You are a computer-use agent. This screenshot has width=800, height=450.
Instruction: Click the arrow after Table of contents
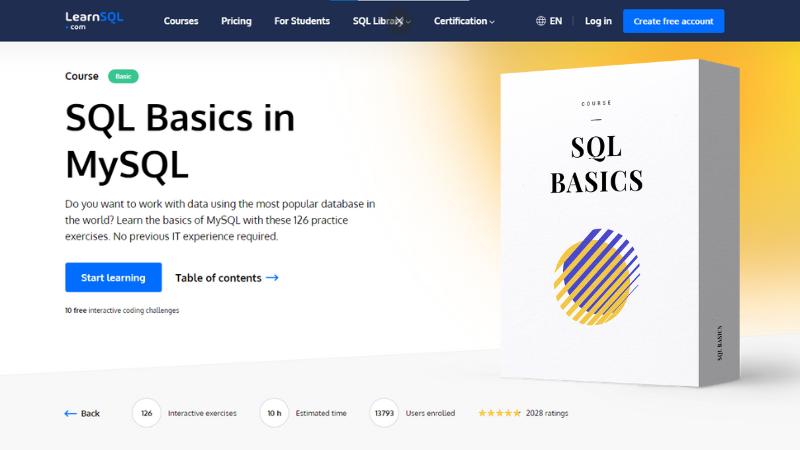(272, 278)
